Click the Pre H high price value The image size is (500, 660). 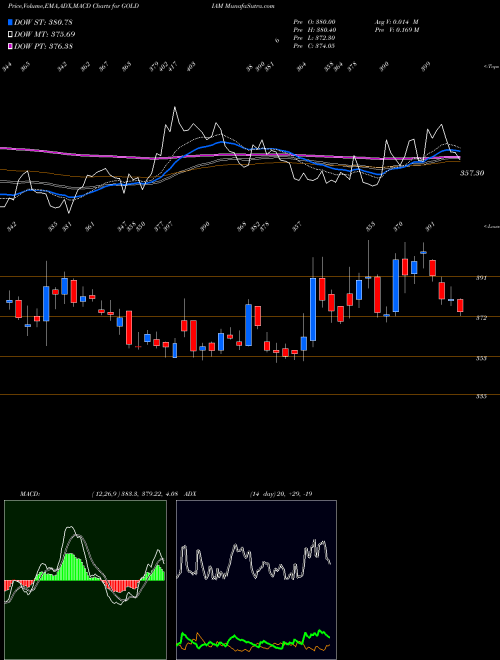326,30
